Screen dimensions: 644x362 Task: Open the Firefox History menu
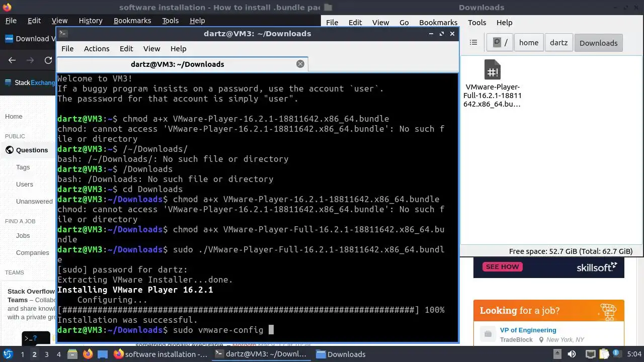[91, 21]
